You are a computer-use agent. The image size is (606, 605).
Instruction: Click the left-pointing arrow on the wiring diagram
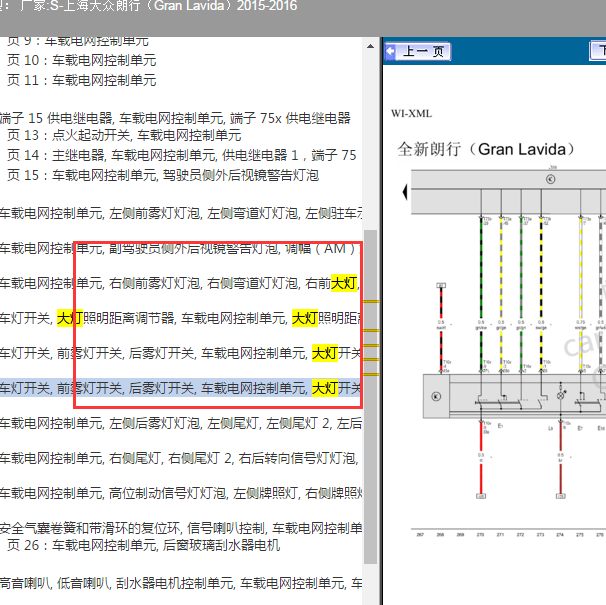tap(405, 192)
